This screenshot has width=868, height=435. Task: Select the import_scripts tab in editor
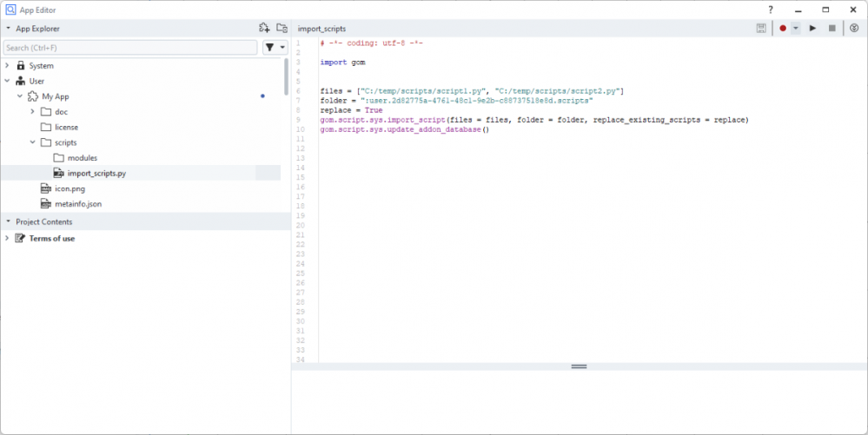pyautogui.click(x=321, y=29)
